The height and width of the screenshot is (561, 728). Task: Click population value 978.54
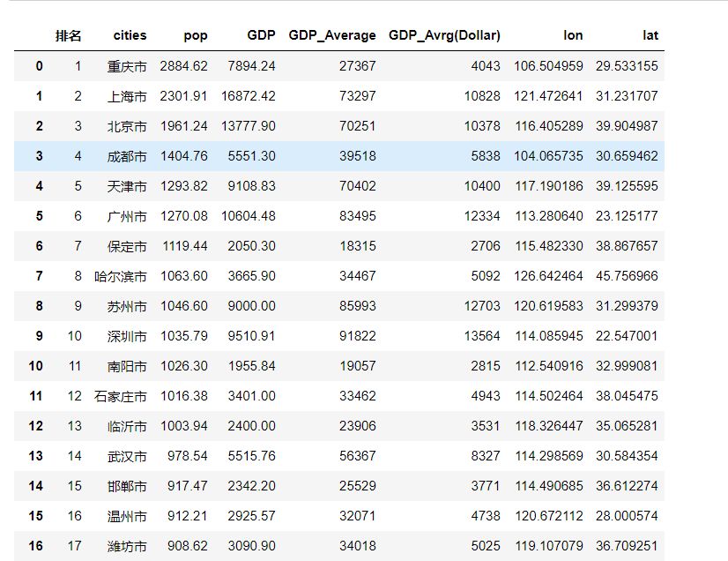coord(188,456)
